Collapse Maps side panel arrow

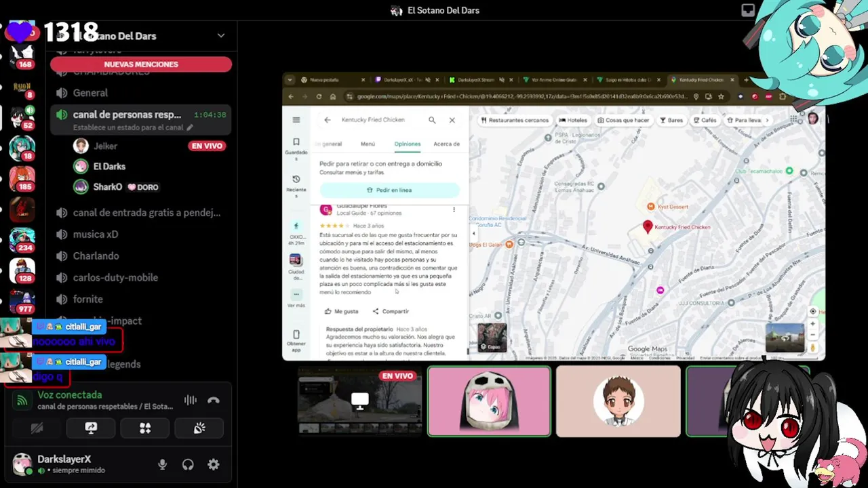click(473, 234)
